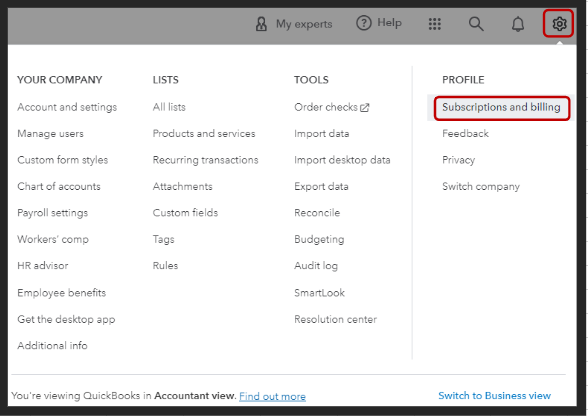
Task: Select Export data
Action: [321, 186]
